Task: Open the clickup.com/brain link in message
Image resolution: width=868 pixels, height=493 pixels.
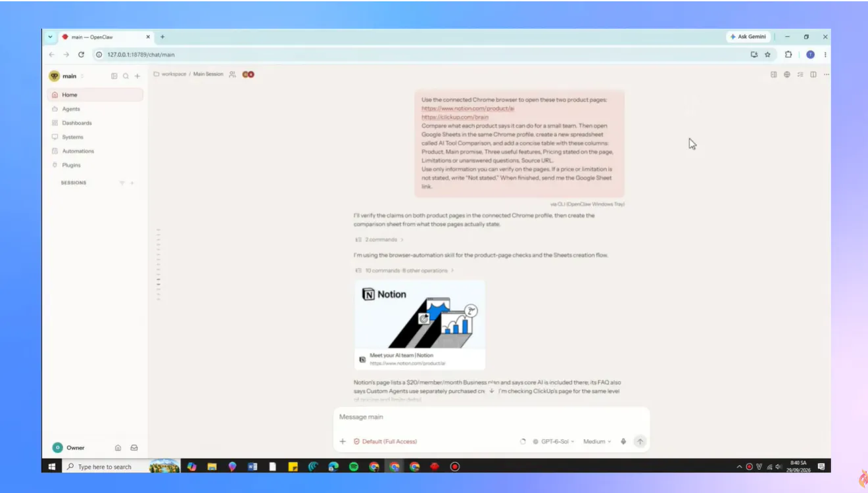Action: click(x=455, y=117)
